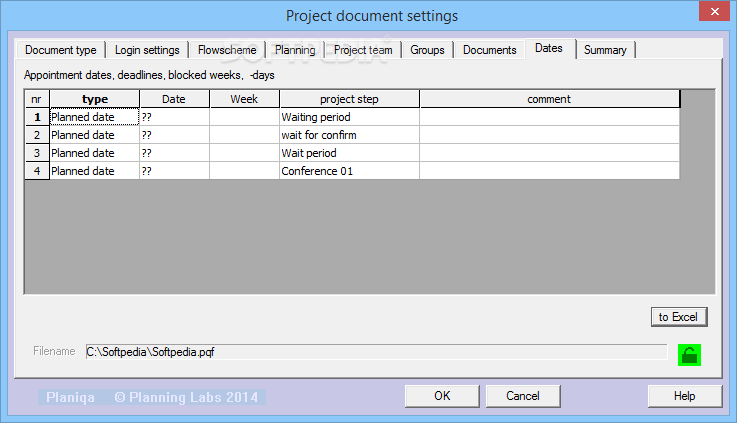Click the '??' date cell for wait for confirm
The width and height of the screenshot is (737, 423).
tap(174, 135)
